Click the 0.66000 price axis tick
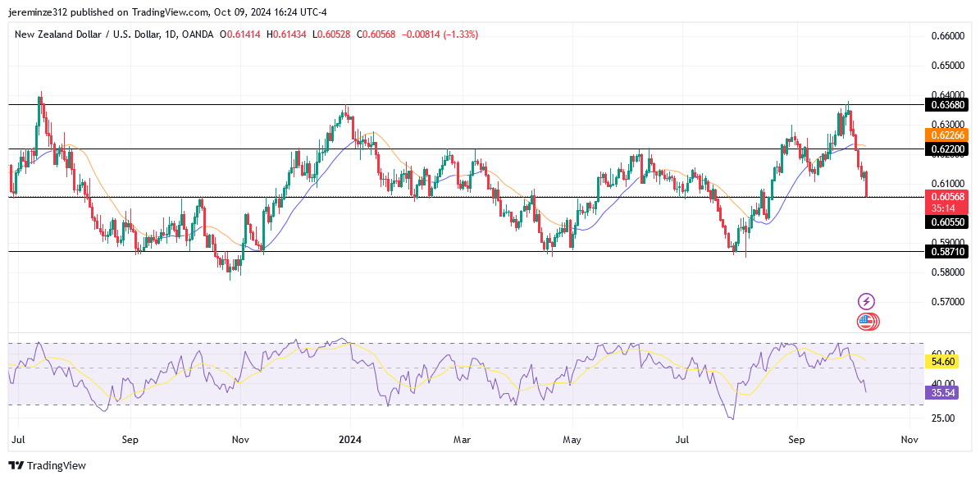This screenshot has height=480, width=980. (947, 36)
